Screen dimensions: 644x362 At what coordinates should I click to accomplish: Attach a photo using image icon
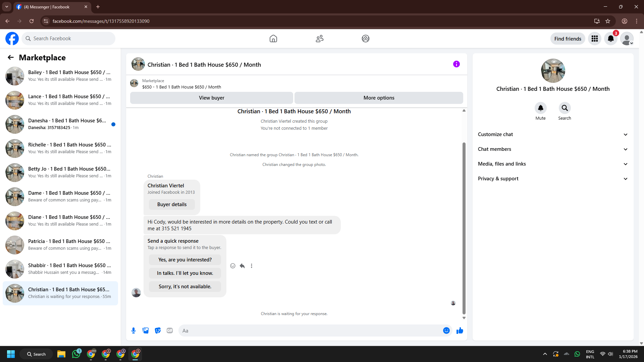pyautogui.click(x=146, y=330)
